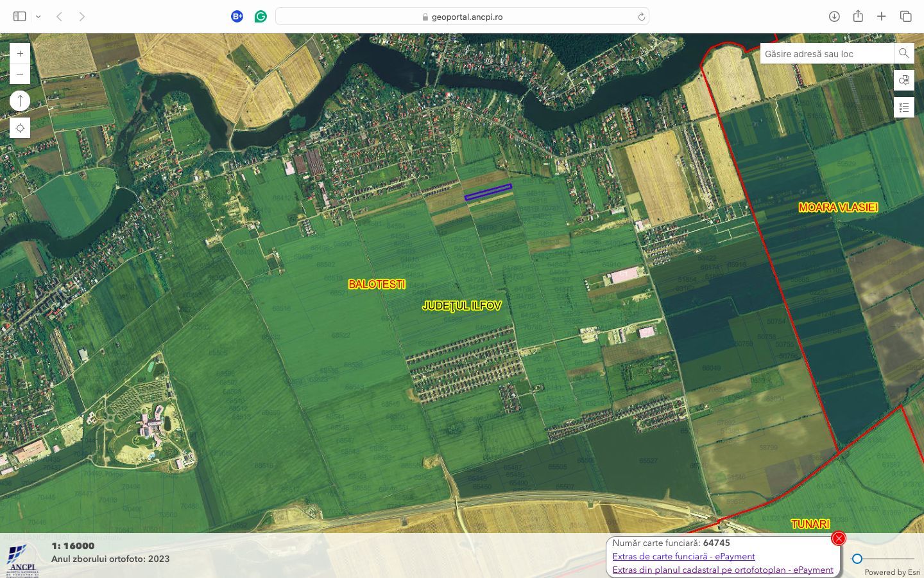
Task: Open Grammarly extension icon
Action: 261,17
